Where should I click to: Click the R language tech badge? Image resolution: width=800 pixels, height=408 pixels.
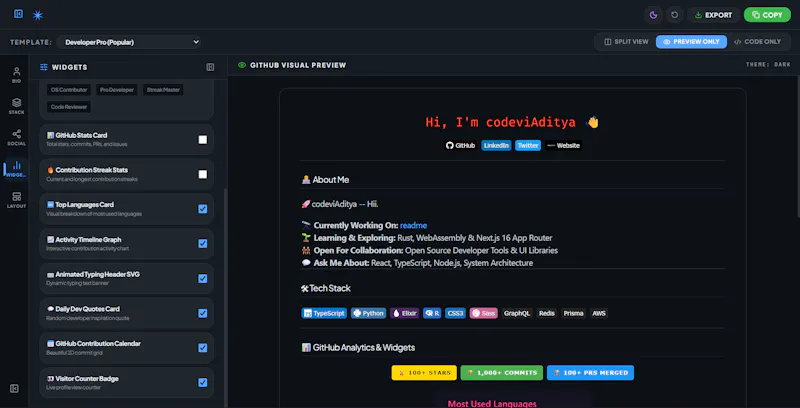click(x=432, y=313)
